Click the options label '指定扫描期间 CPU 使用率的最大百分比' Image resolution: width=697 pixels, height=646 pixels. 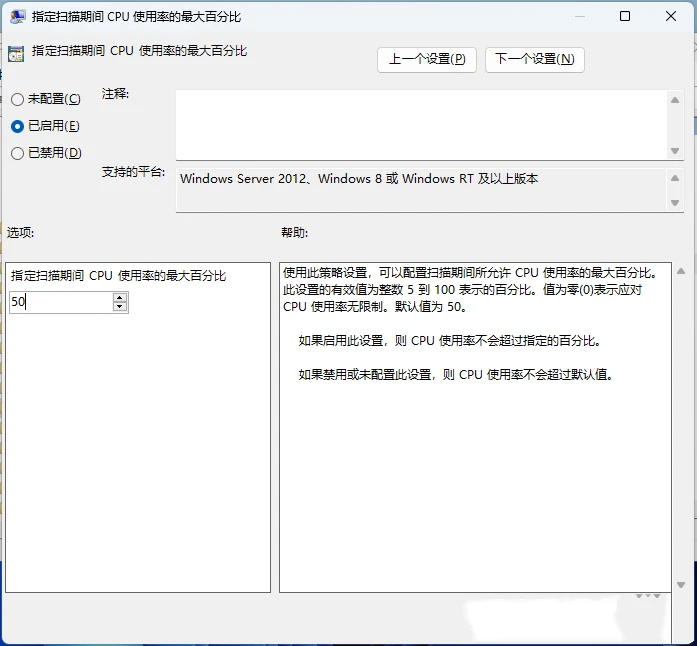(118, 276)
